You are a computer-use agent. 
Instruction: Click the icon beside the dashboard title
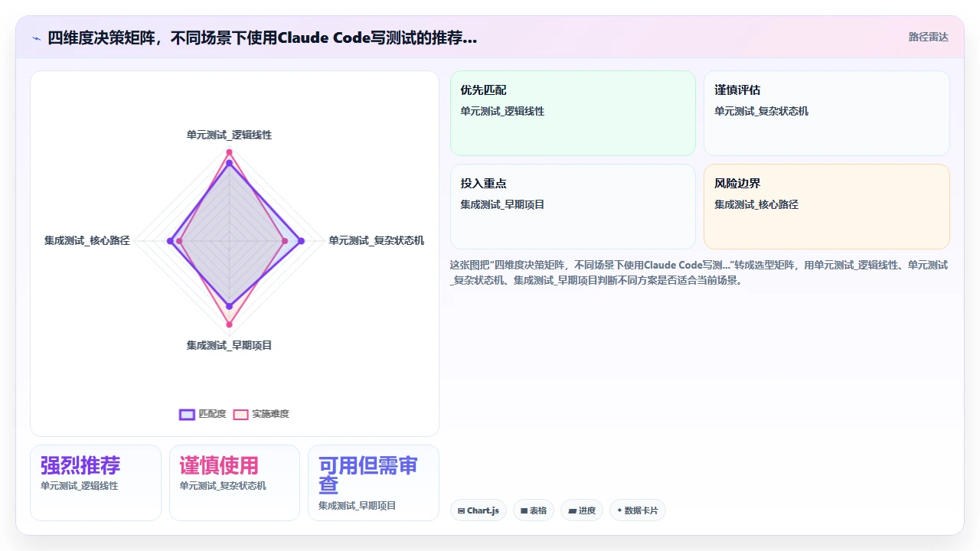(x=36, y=38)
